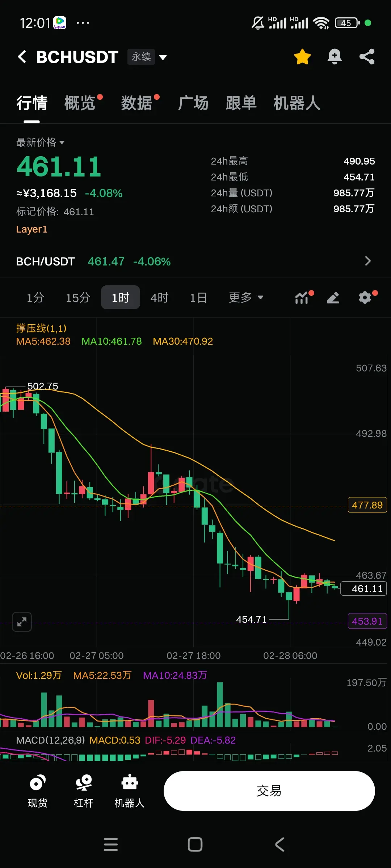The image size is (391, 868).
Task: Select the 4时 chart interval
Action: pos(160,298)
